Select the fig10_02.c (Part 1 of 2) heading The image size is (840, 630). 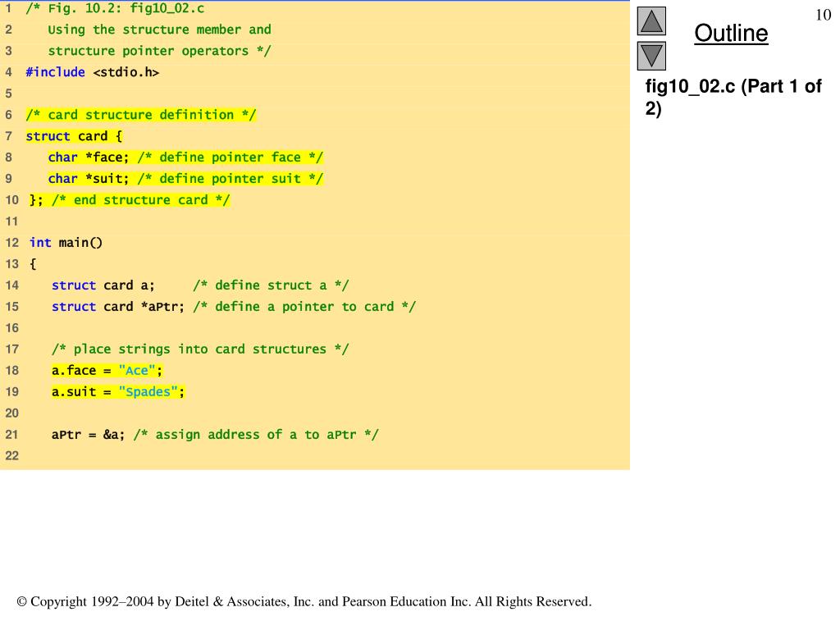click(733, 97)
